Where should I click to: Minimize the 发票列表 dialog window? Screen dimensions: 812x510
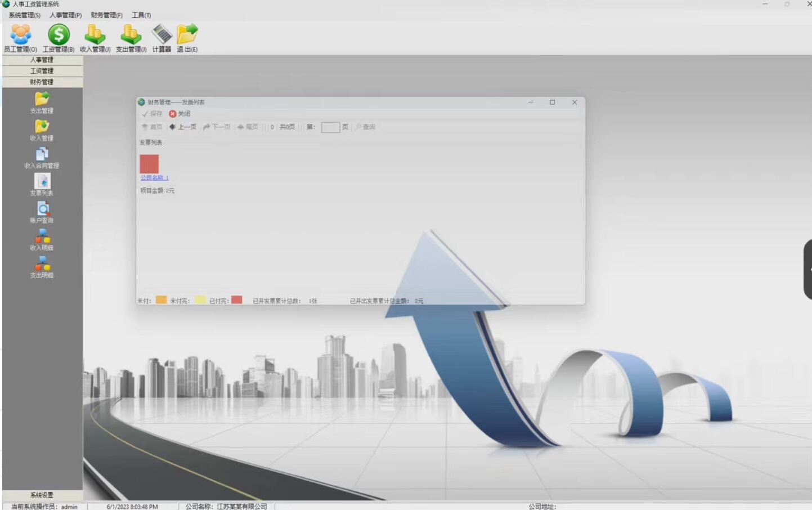click(x=531, y=102)
